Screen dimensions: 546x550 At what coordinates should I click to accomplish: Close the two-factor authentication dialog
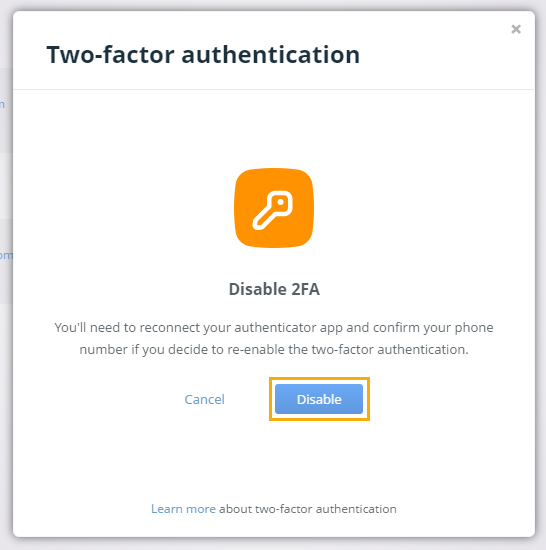[x=516, y=29]
